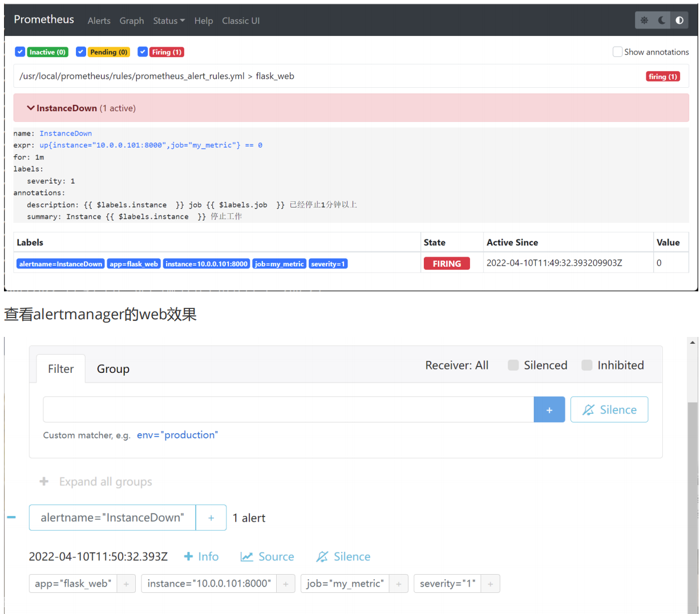Viewport: 700px width, 614px height.
Task: Click env="production" example matcher
Action: click(x=177, y=435)
